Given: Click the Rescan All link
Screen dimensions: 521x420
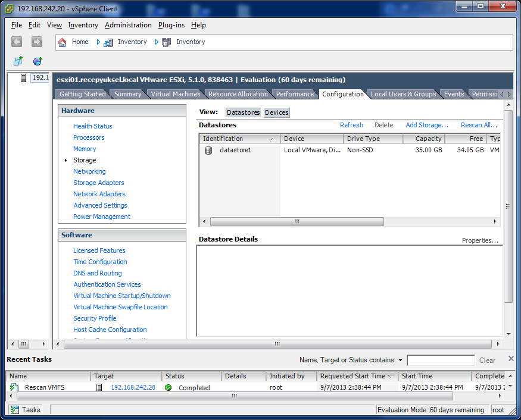Looking at the screenshot, I should pos(479,125).
